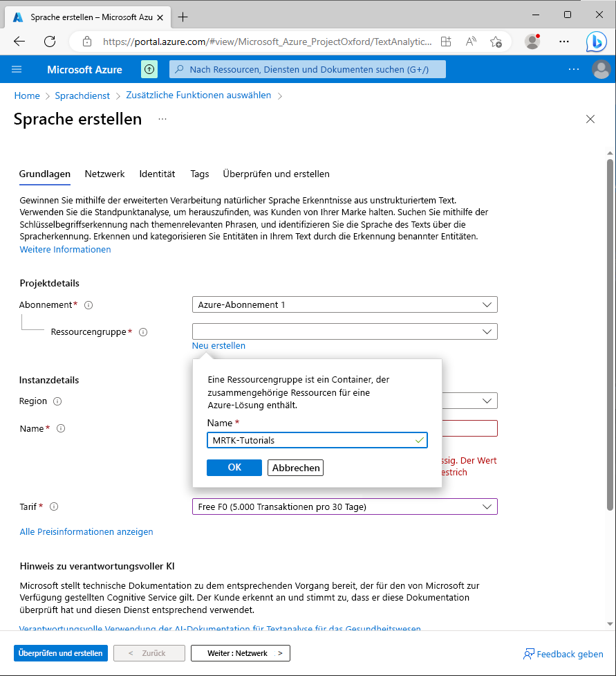
Task: Expand the Region dropdown arrow
Action: (487, 401)
